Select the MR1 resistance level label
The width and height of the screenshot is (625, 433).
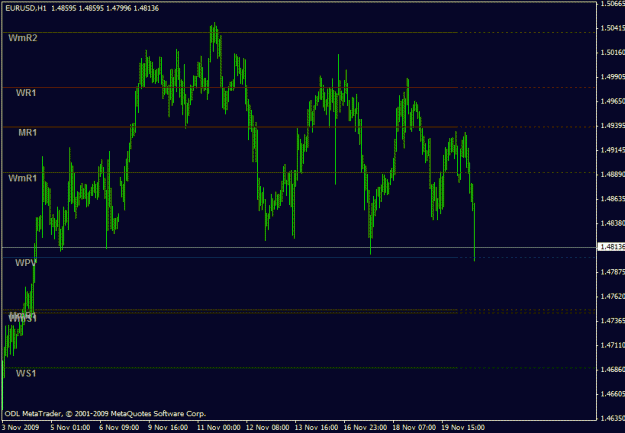click(x=28, y=132)
